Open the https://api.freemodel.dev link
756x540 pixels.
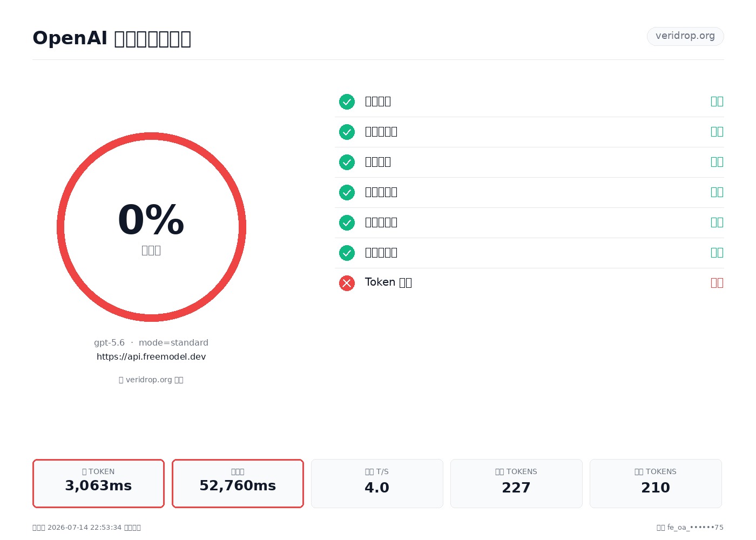tap(151, 356)
